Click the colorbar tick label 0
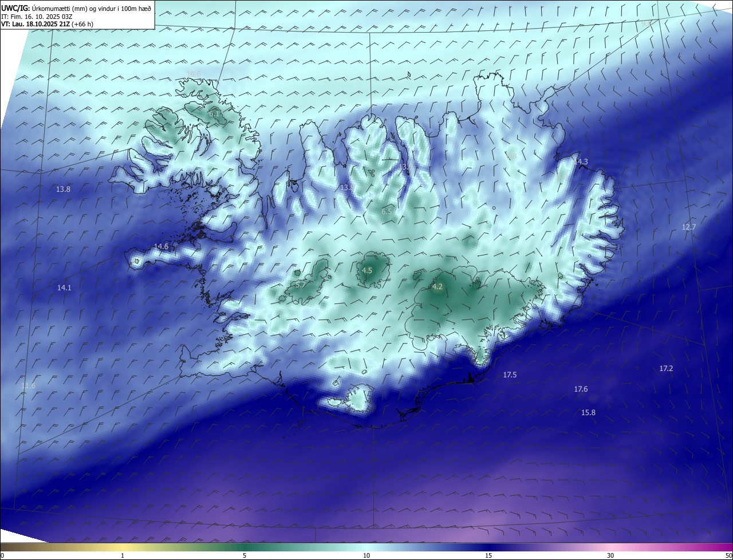This screenshot has width=733, height=560. 2,556
